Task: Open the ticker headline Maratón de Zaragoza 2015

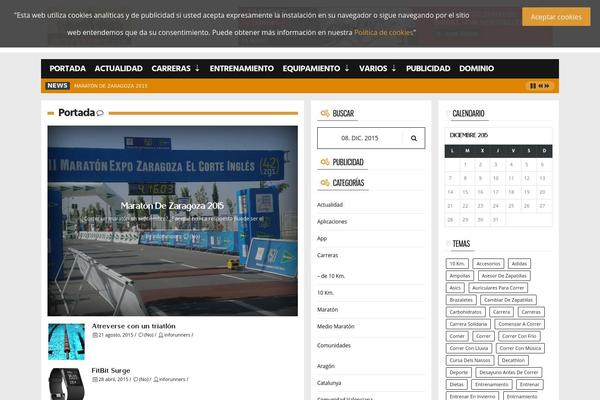Action: 111,86
